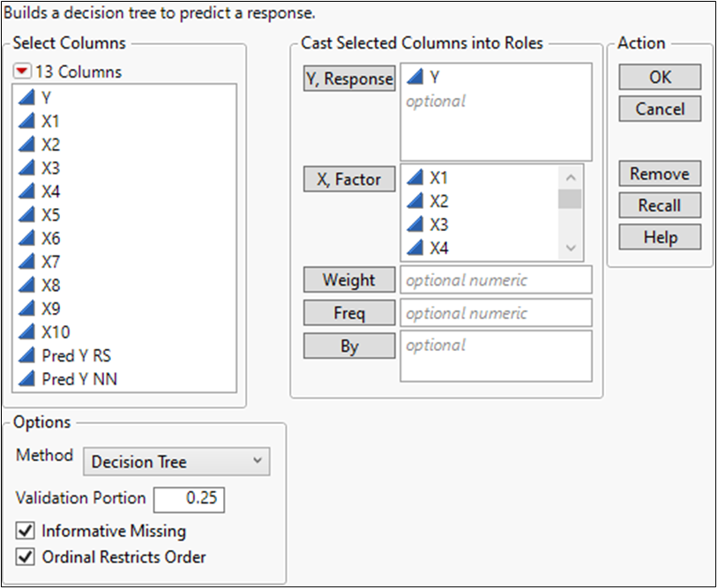Click the Recall button
This screenshot has width=717, height=588.
point(660,205)
